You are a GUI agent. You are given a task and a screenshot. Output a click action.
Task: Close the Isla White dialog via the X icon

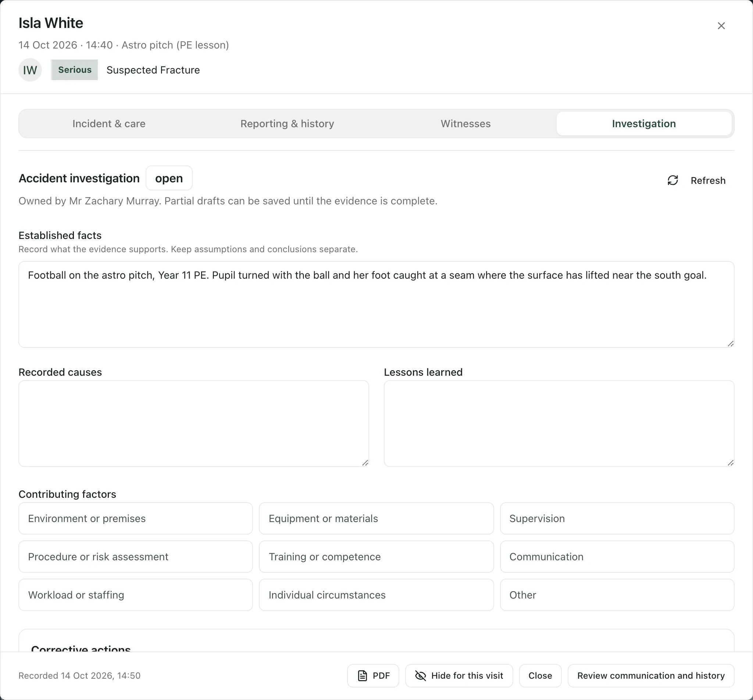click(721, 26)
